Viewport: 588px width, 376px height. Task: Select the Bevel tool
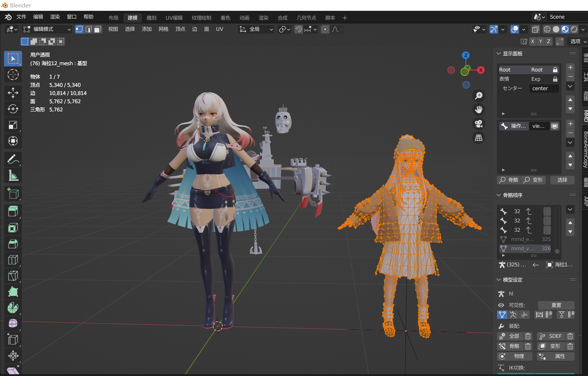(x=13, y=244)
